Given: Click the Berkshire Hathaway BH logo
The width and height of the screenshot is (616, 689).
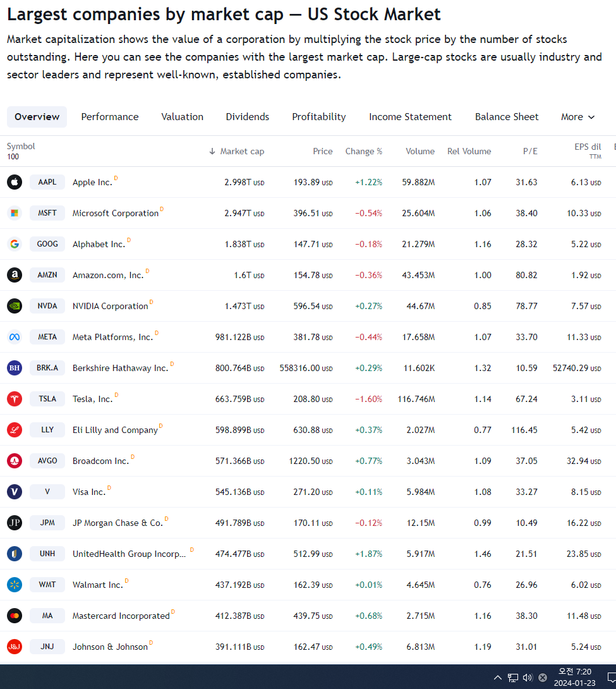Looking at the screenshot, I should (15, 368).
